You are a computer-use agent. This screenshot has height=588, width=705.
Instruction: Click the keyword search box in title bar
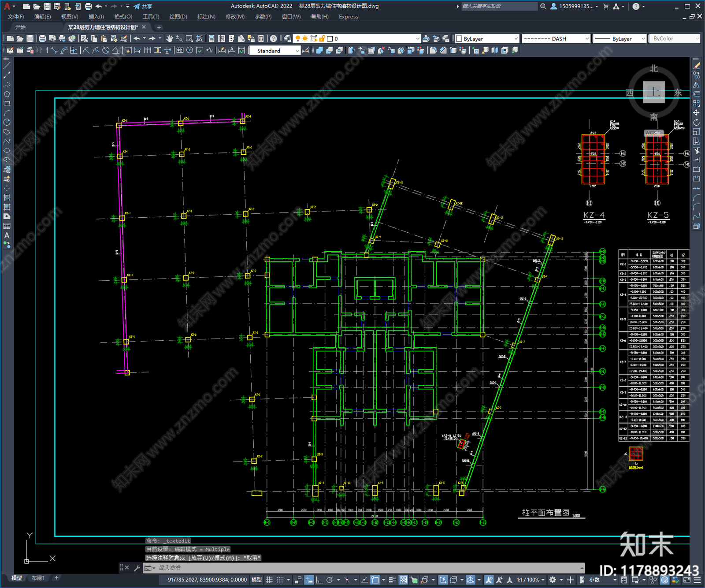pyautogui.click(x=499, y=6)
